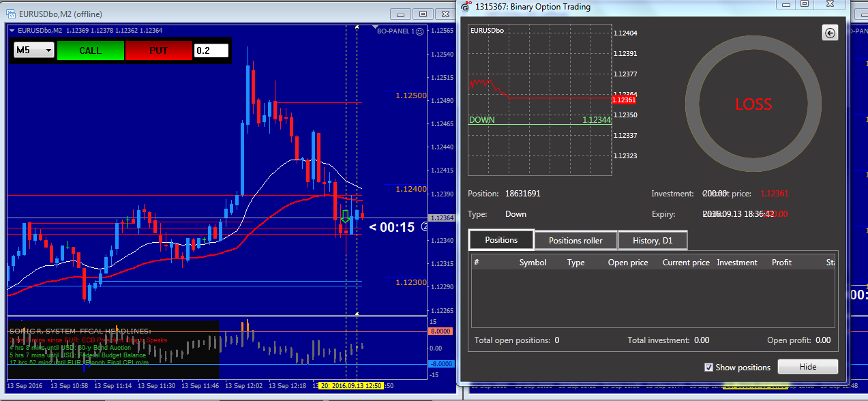The height and width of the screenshot is (401, 868).
Task: Click the Investment column header
Action: (737, 263)
